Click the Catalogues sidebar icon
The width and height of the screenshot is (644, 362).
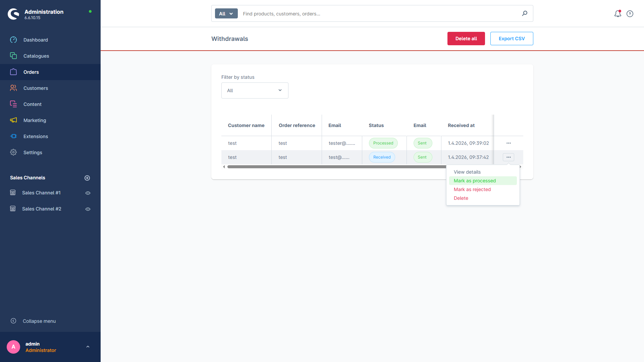[13, 56]
